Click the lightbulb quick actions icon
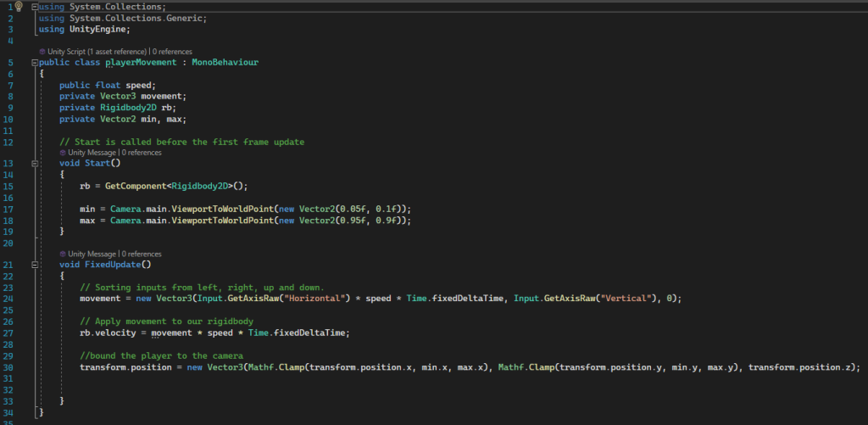 pos(19,6)
